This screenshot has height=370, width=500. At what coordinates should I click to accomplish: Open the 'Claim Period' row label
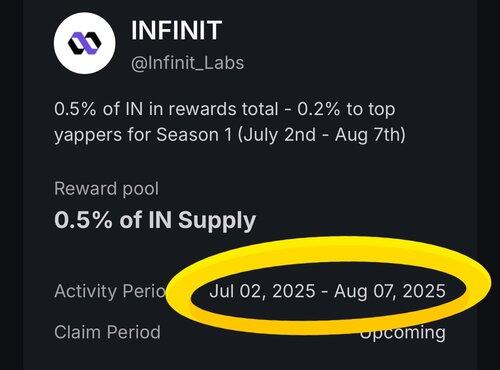pos(107,332)
